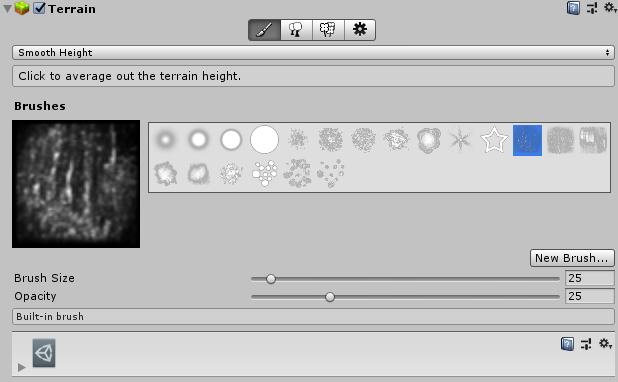This screenshot has height=382, width=618.
Task: Choose the star outline brush
Action: click(494, 140)
